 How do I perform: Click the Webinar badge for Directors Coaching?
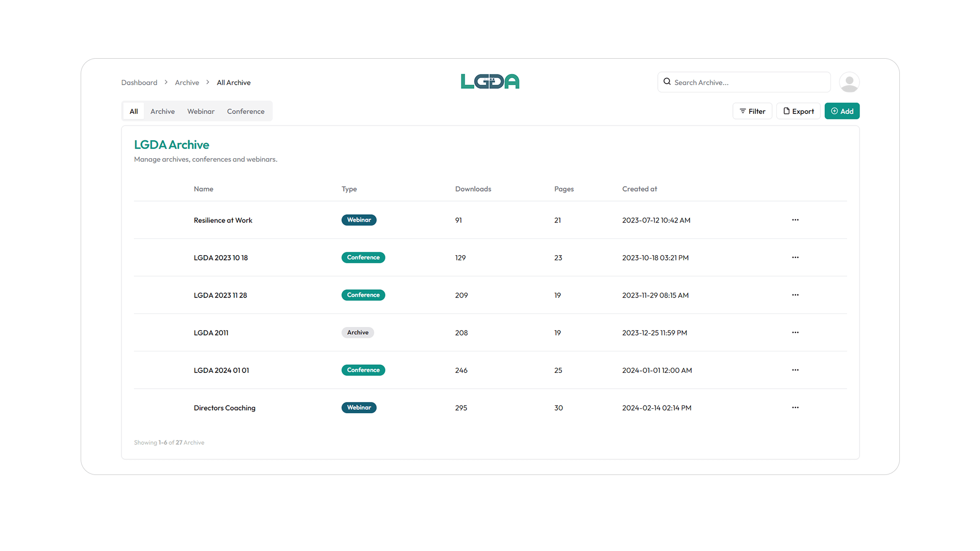click(359, 408)
